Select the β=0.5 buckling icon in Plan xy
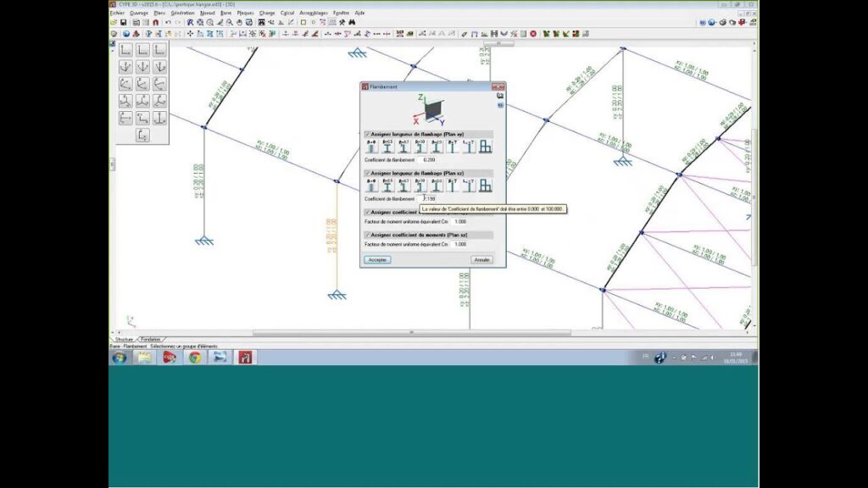This screenshot has width=868, height=488. pyautogui.click(x=387, y=147)
